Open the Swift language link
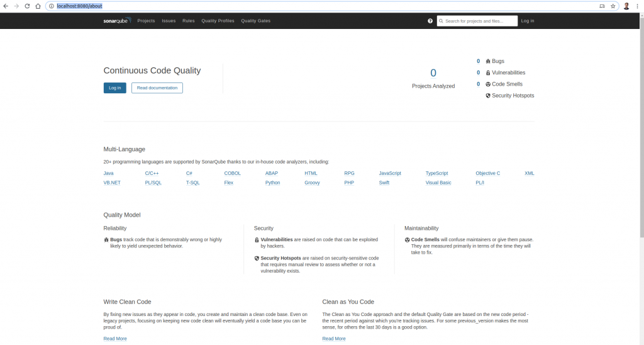This screenshot has height=345, width=644. coord(384,183)
